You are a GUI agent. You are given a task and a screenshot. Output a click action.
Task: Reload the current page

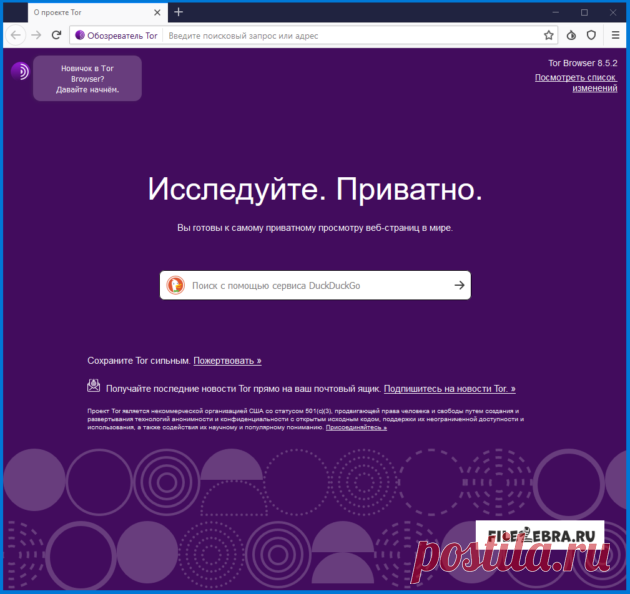click(x=57, y=35)
